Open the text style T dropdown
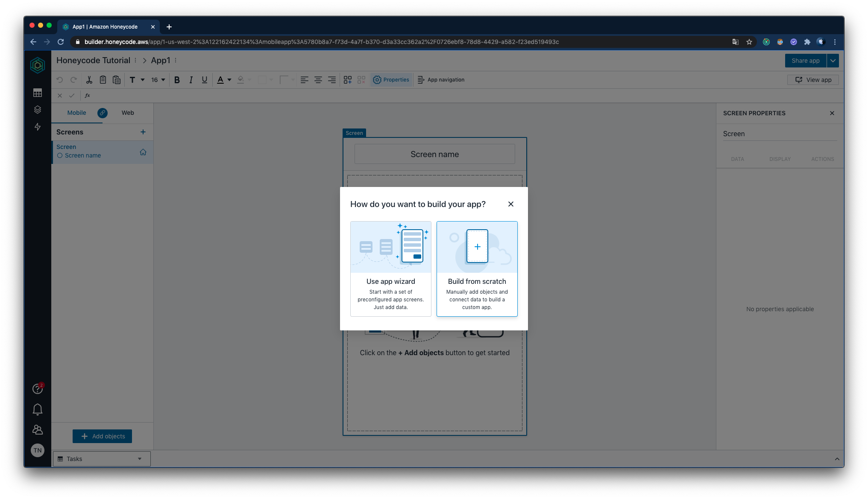Viewport: 868px width, 499px height. tap(137, 80)
